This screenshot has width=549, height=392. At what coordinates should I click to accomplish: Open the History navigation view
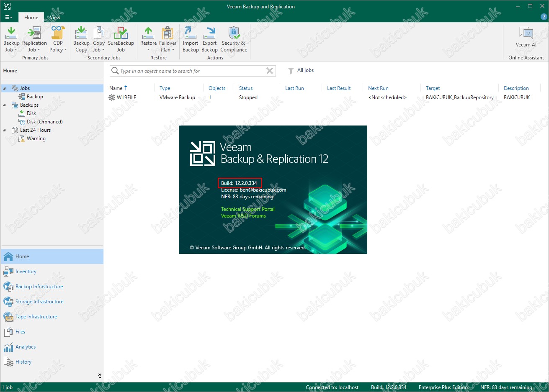pyautogui.click(x=52, y=362)
